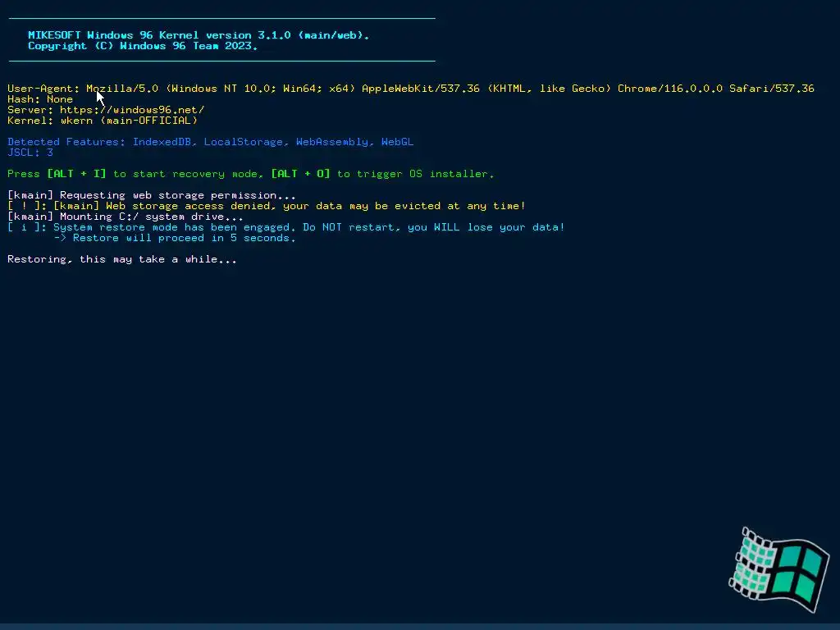Click the 'JSCL: 3' line

[30, 153]
